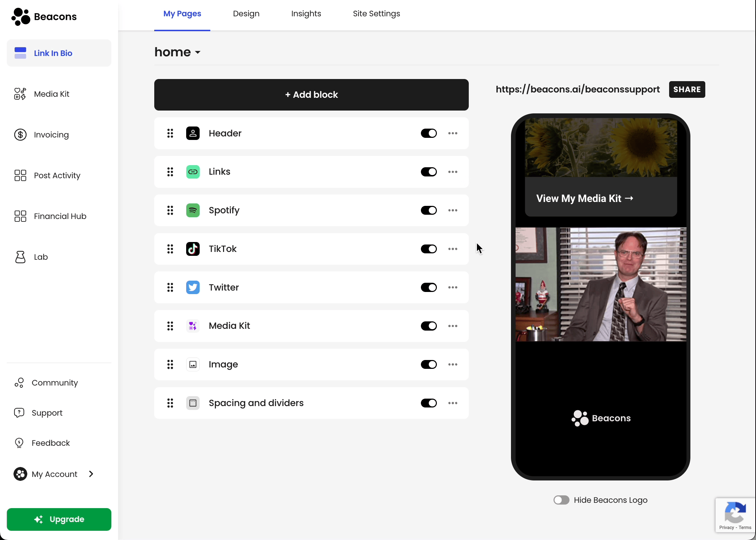
Task: Turn off the Media Kit block switch
Action: (429, 326)
